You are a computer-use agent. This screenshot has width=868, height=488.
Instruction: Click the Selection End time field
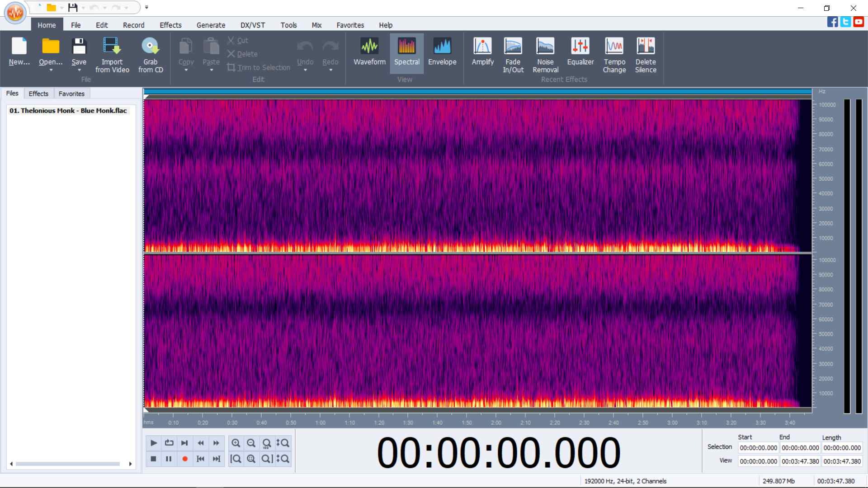tap(800, 448)
